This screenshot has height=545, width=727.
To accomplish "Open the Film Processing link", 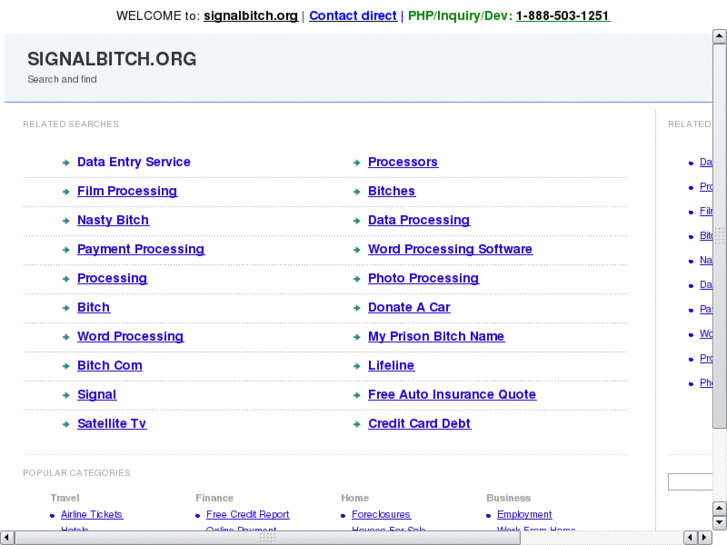I will click(127, 191).
